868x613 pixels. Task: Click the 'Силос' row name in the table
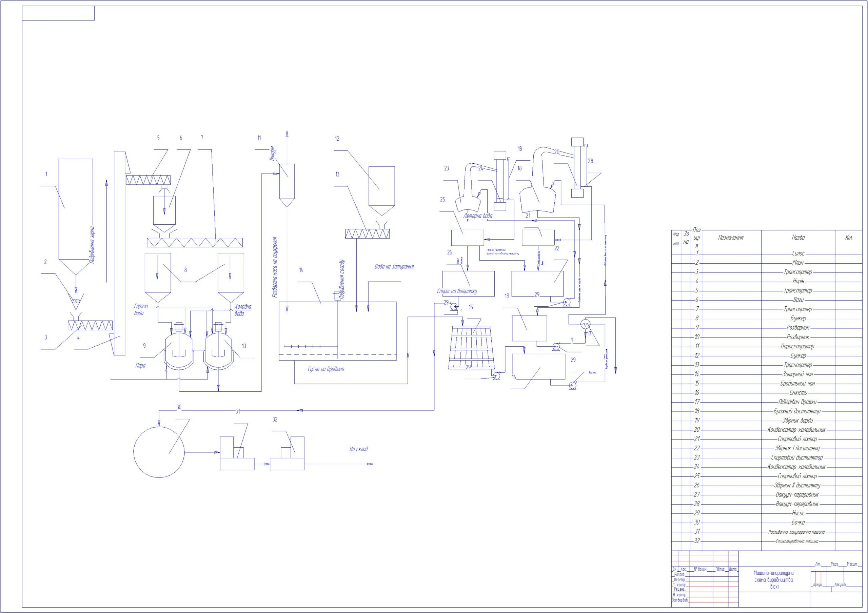point(798,253)
